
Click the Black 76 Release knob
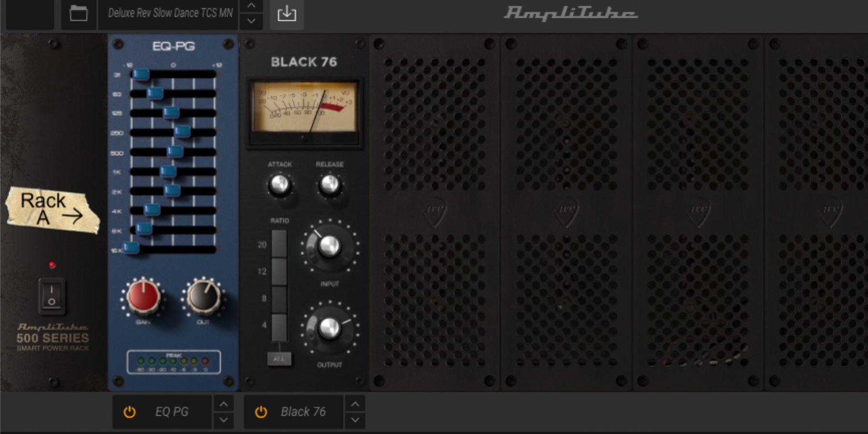tap(330, 184)
